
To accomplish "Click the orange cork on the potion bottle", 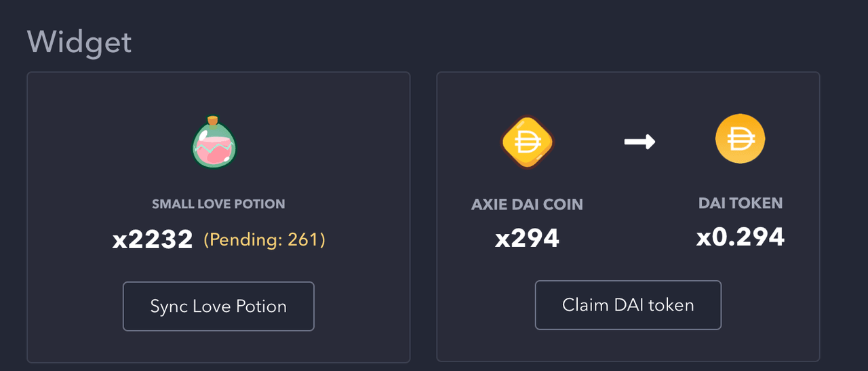I will [x=213, y=121].
